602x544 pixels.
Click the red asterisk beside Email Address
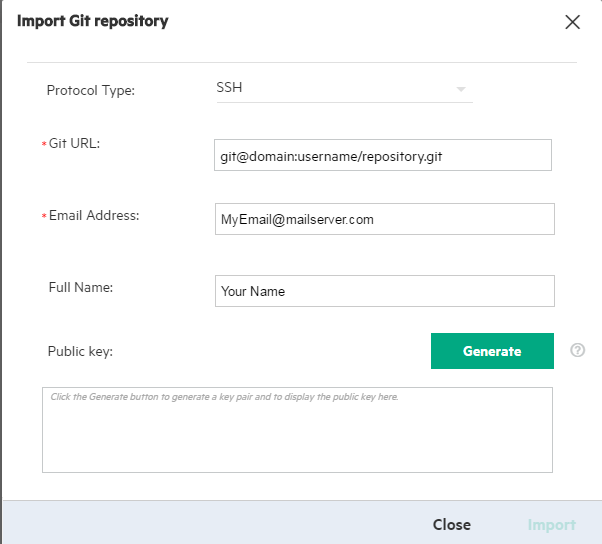click(43, 218)
